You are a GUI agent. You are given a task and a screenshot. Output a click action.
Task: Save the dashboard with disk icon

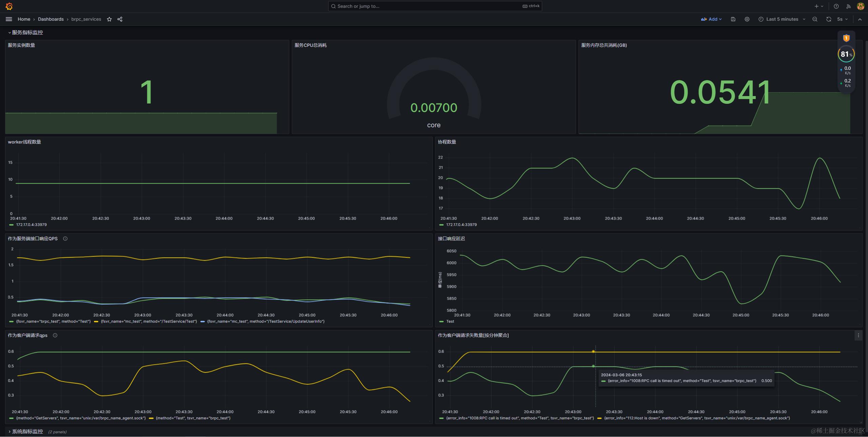[733, 19]
